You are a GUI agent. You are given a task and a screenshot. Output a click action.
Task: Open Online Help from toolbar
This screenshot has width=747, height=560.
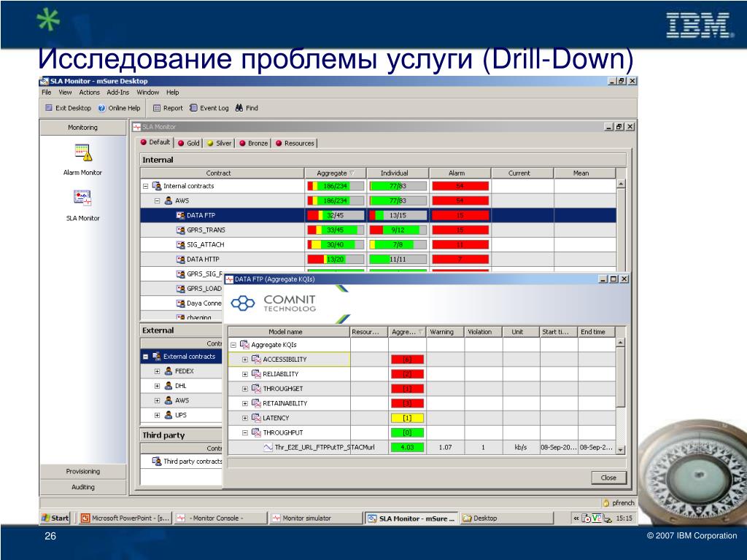119,108
